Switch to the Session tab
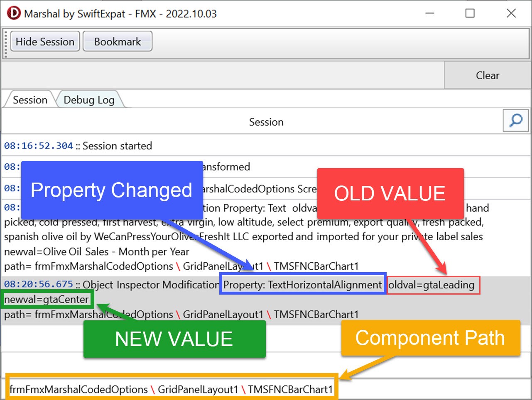The image size is (532, 400). (x=30, y=100)
